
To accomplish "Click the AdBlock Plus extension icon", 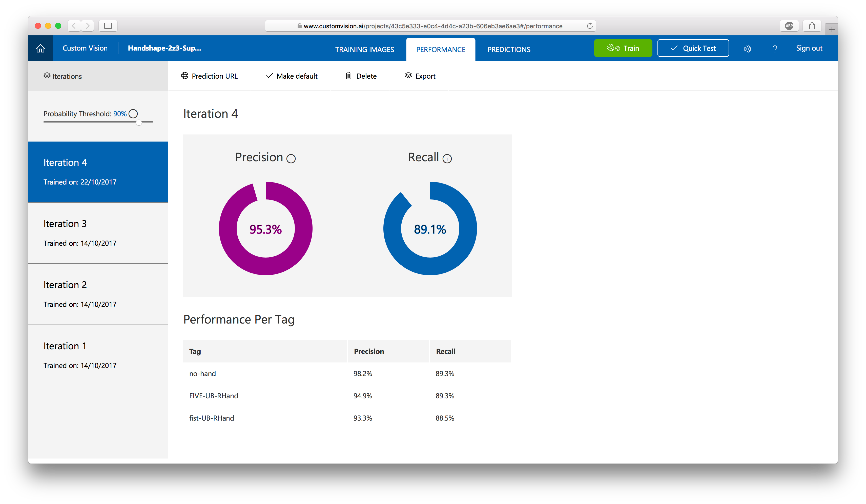I will point(789,26).
